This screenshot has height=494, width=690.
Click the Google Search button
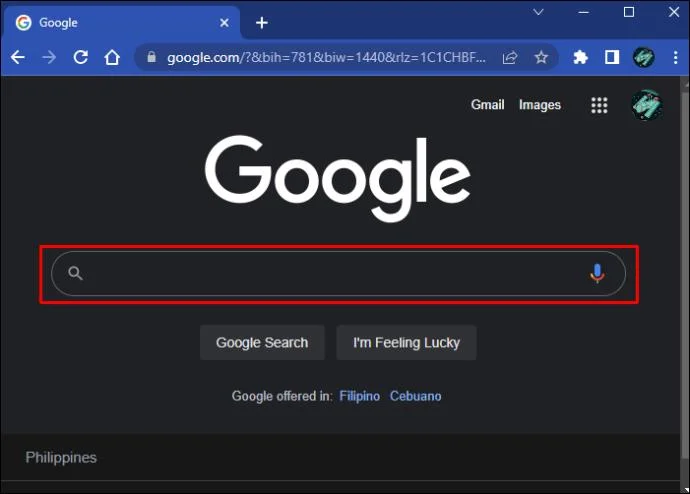(262, 342)
